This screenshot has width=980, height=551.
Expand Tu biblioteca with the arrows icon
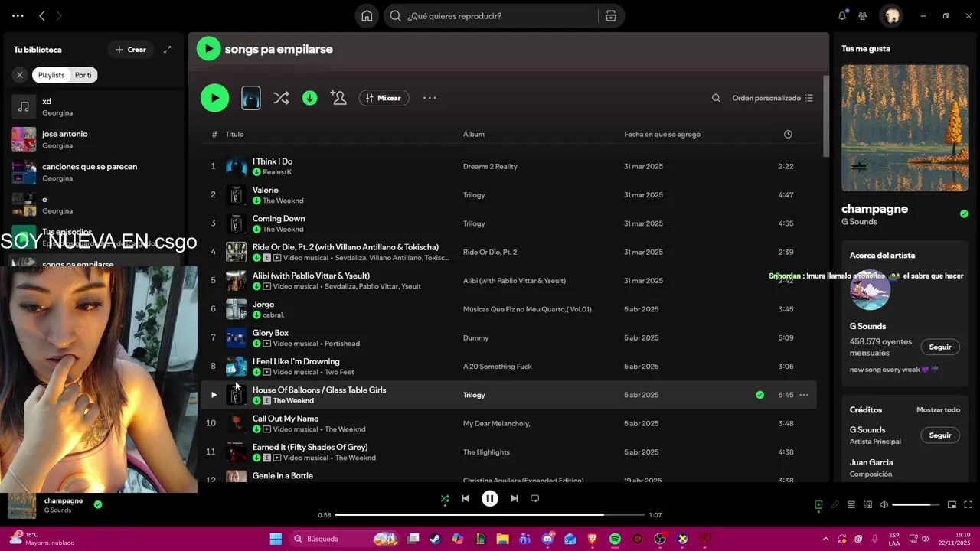click(x=168, y=50)
